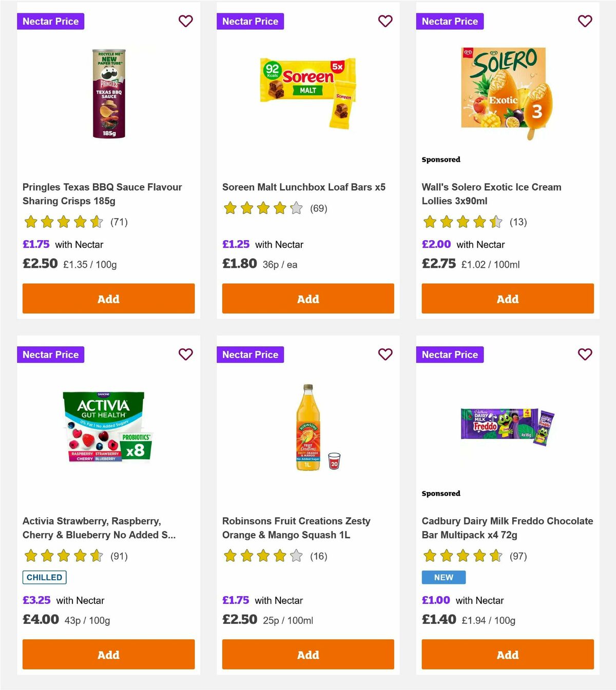Toggle favourite for Wall's Solero Exotic lollies

click(585, 21)
